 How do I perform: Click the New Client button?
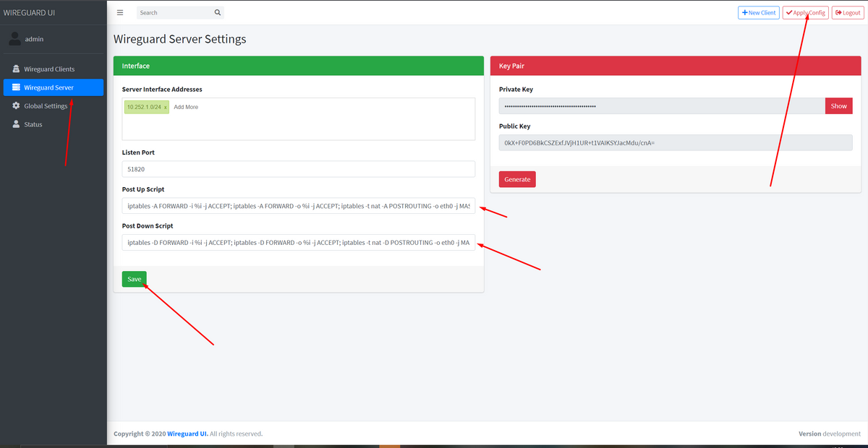pos(758,12)
